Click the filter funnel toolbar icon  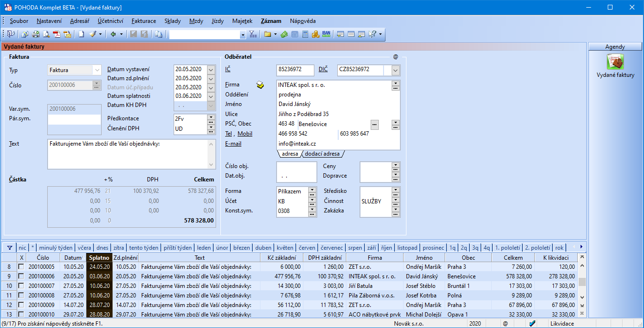pos(253,34)
